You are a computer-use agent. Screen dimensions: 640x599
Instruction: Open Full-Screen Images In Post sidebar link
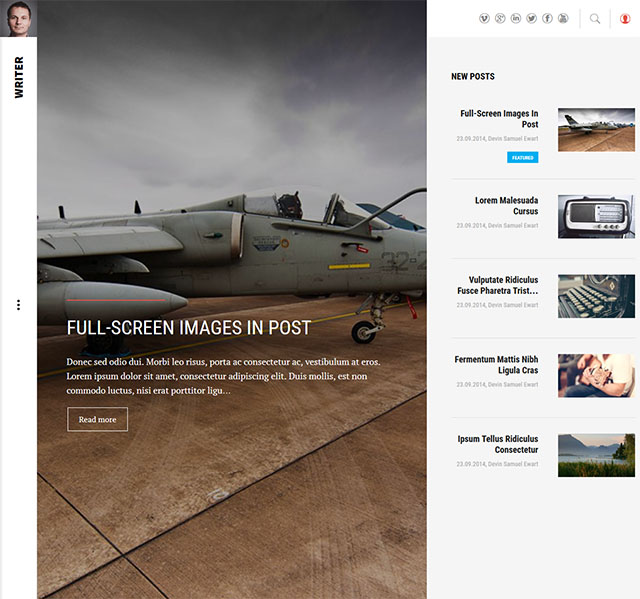click(499, 119)
